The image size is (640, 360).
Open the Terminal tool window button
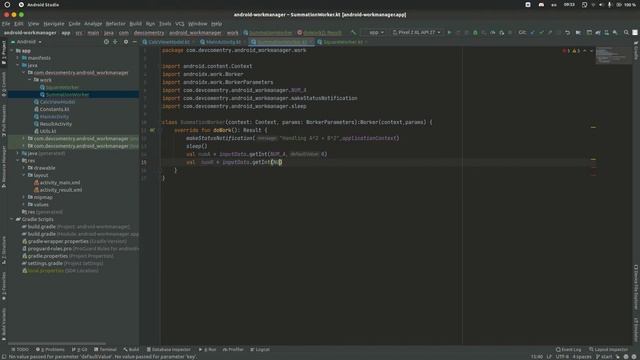point(105,349)
